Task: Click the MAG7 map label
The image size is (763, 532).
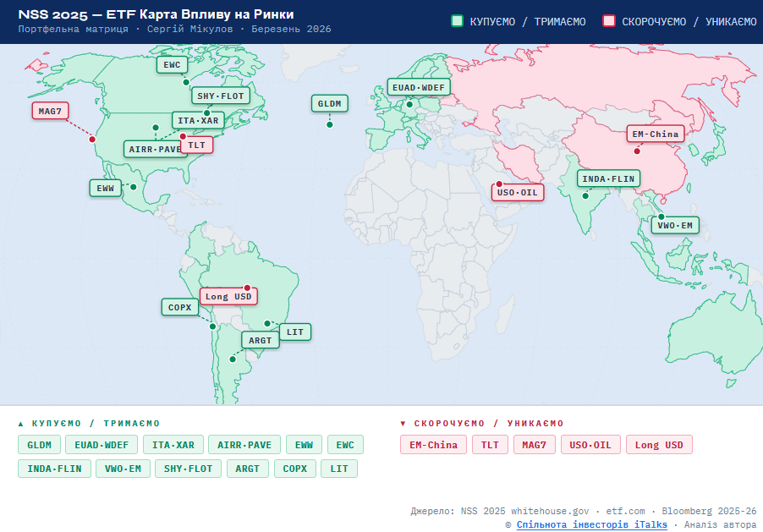Action: click(x=50, y=111)
